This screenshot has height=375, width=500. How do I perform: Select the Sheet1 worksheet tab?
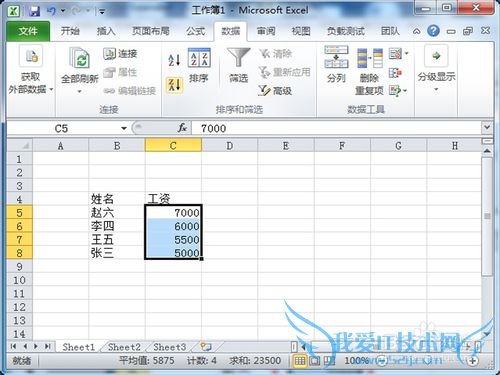coord(79,347)
